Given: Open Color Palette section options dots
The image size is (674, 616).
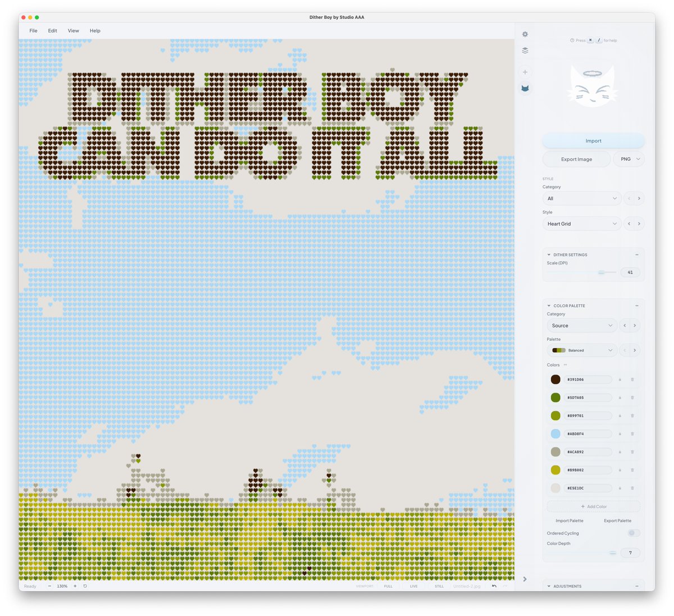Looking at the screenshot, I should [637, 306].
